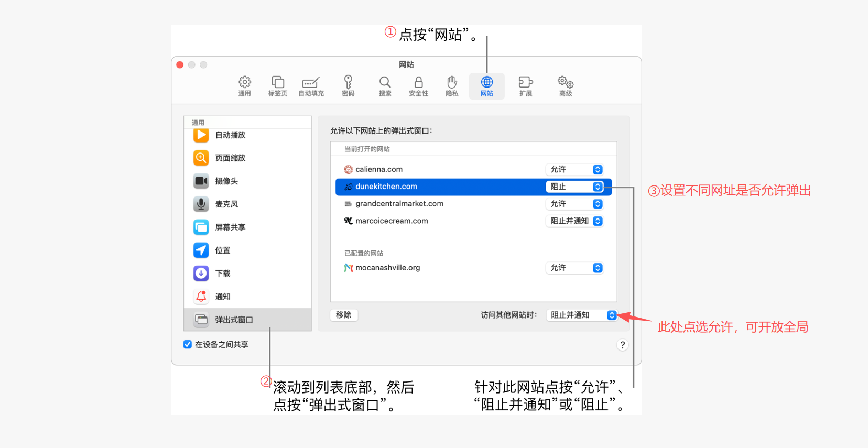This screenshot has width=868, height=448.
Task: Click the 屏幕共享 screen sharing icon
Action: click(x=201, y=227)
